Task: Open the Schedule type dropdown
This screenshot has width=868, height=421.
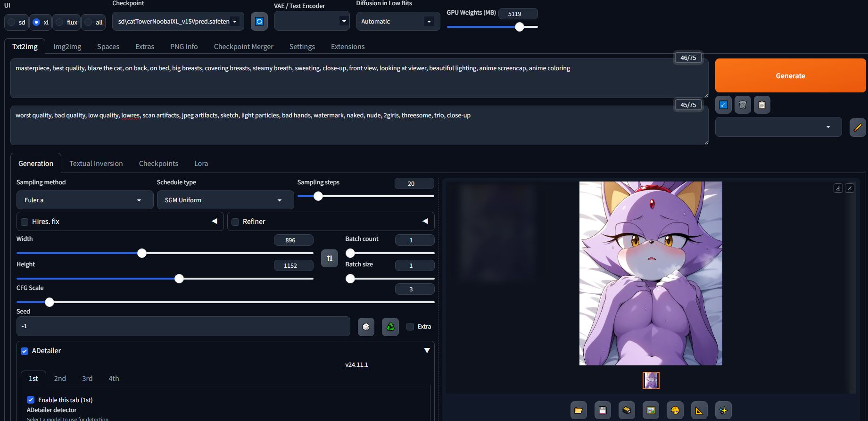Action: 225,200
